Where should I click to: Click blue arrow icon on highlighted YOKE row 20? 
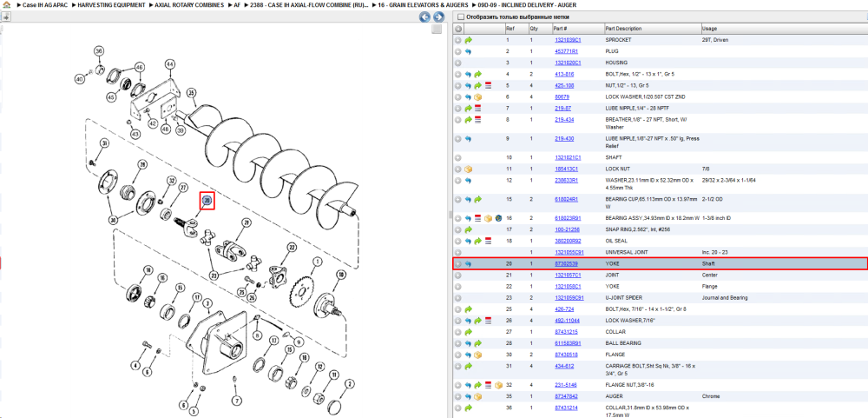coord(469,264)
